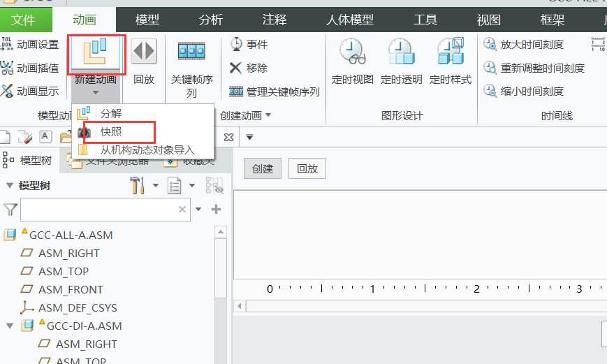
Task: Click the 创建 button above timeline
Action: pos(263,168)
